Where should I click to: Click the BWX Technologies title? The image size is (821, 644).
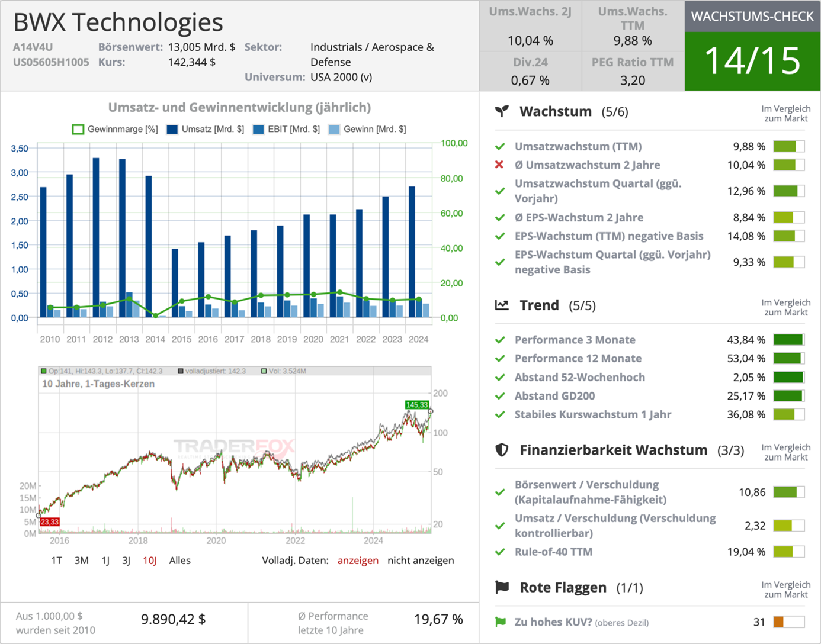[118, 22]
